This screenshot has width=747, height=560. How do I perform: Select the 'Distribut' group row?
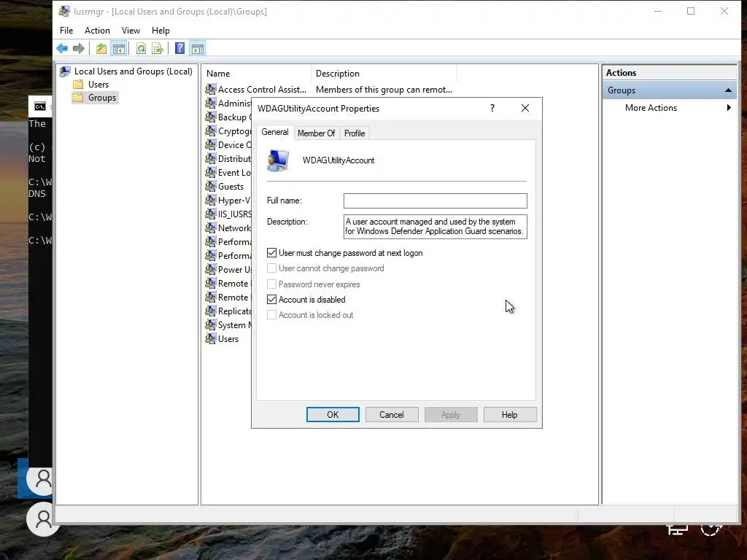pyautogui.click(x=228, y=158)
